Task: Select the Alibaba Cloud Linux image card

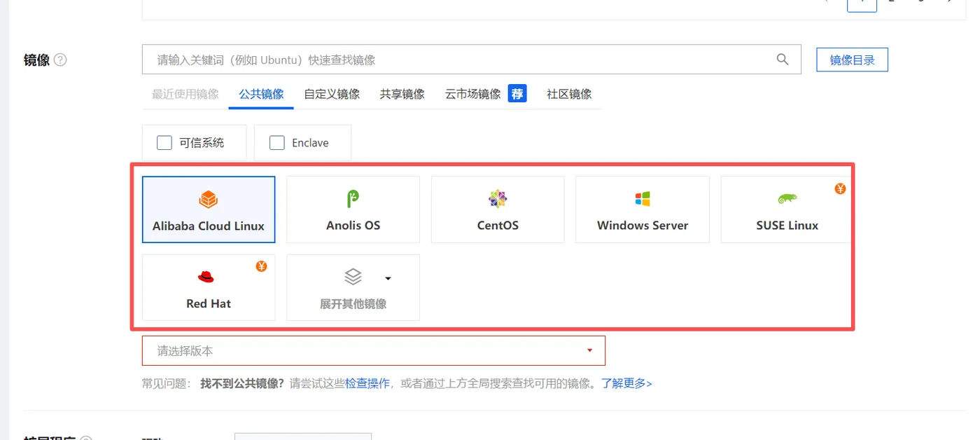Action: (x=209, y=209)
